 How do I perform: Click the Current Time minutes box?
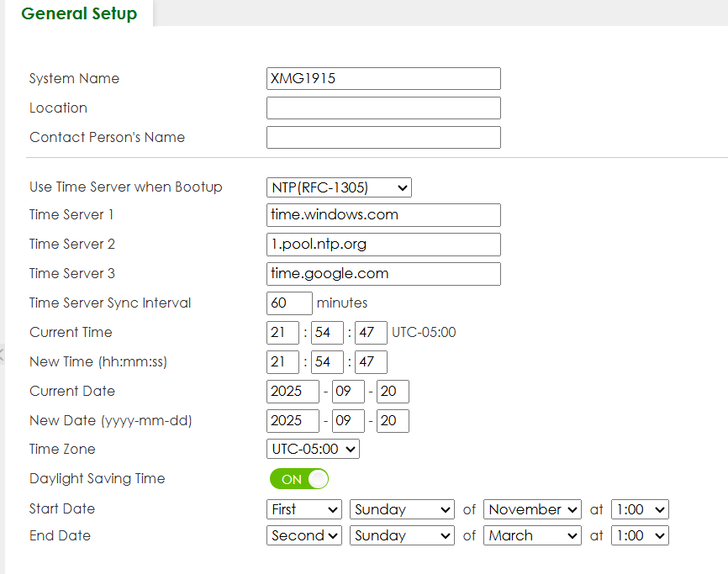pyautogui.click(x=327, y=333)
